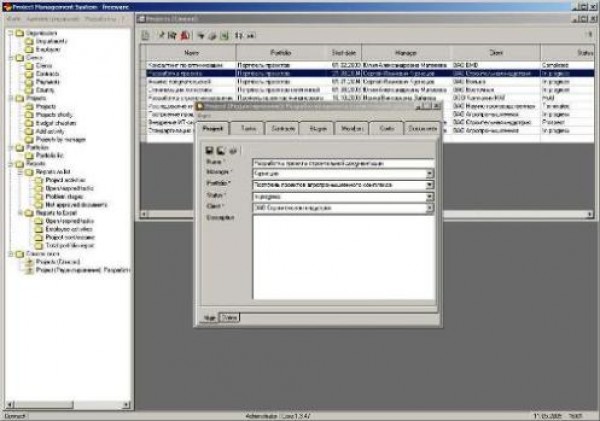Open the Client dropdown in the project dialog
Viewport: 600px width, 421px height.
tap(430, 208)
